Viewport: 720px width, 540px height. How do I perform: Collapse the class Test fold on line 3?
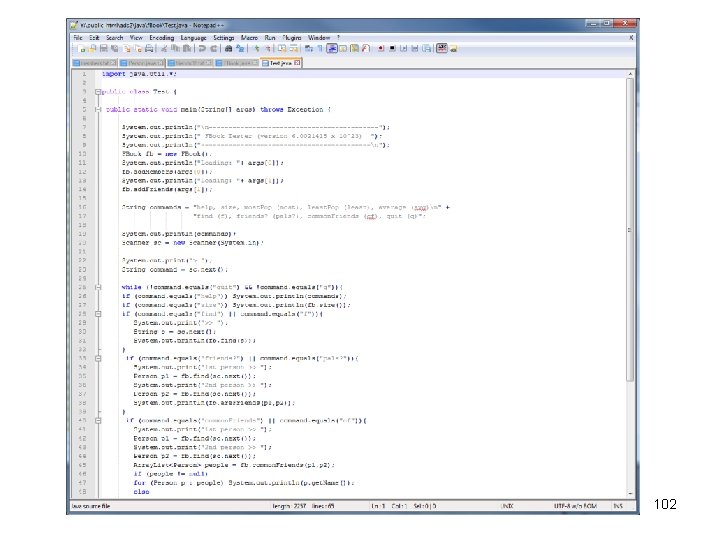(x=98, y=92)
